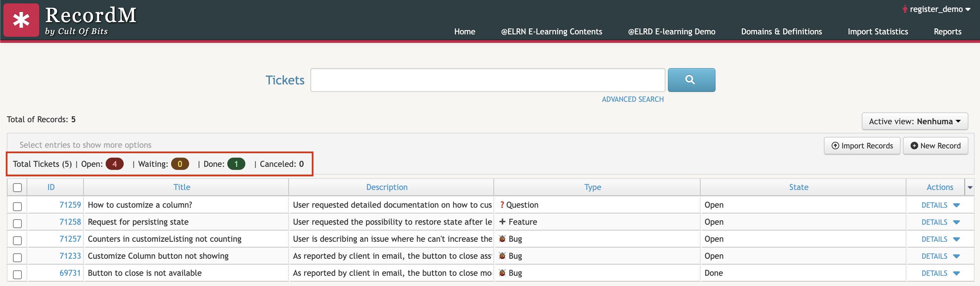Click the Open count badge showing 4
Screen dimensions: 980x286
tap(114, 164)
